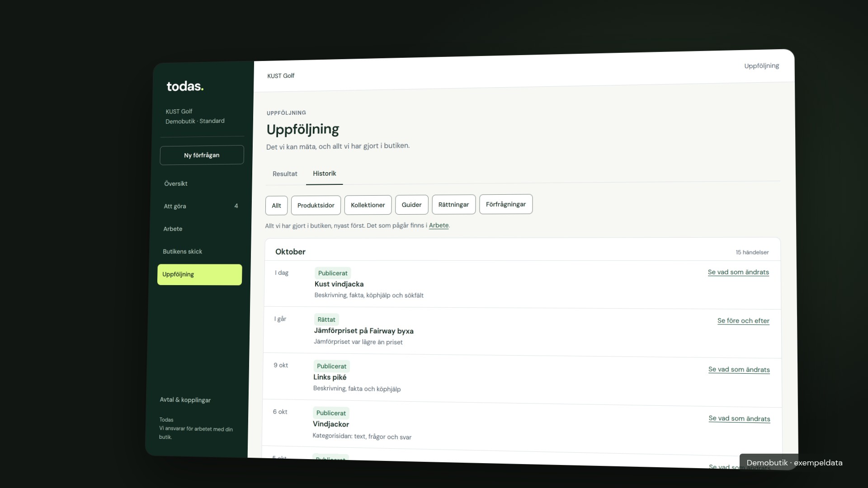Filter by Rättningar
Viewport: 868px width, 488px height.
click(453, 205)
